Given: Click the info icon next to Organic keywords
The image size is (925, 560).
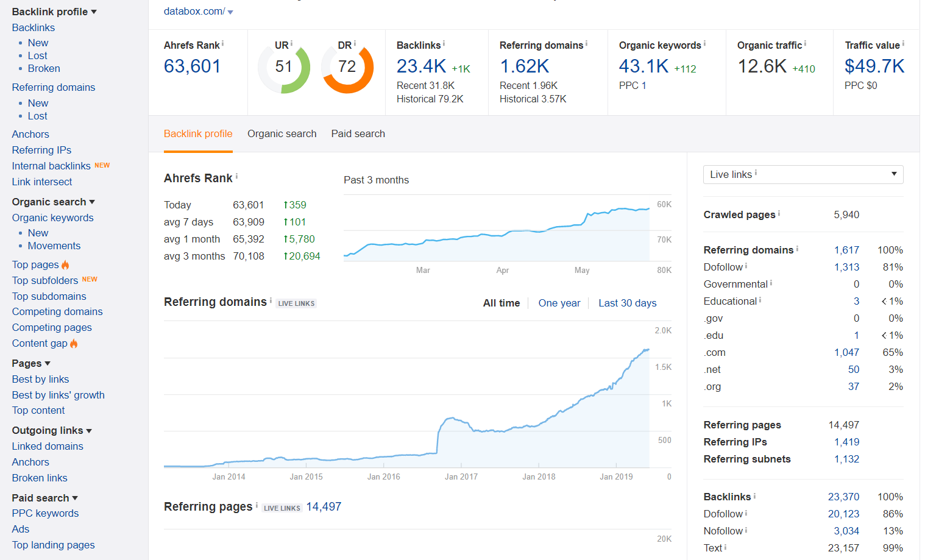Looking at the screenshot, I should point(704,44).
